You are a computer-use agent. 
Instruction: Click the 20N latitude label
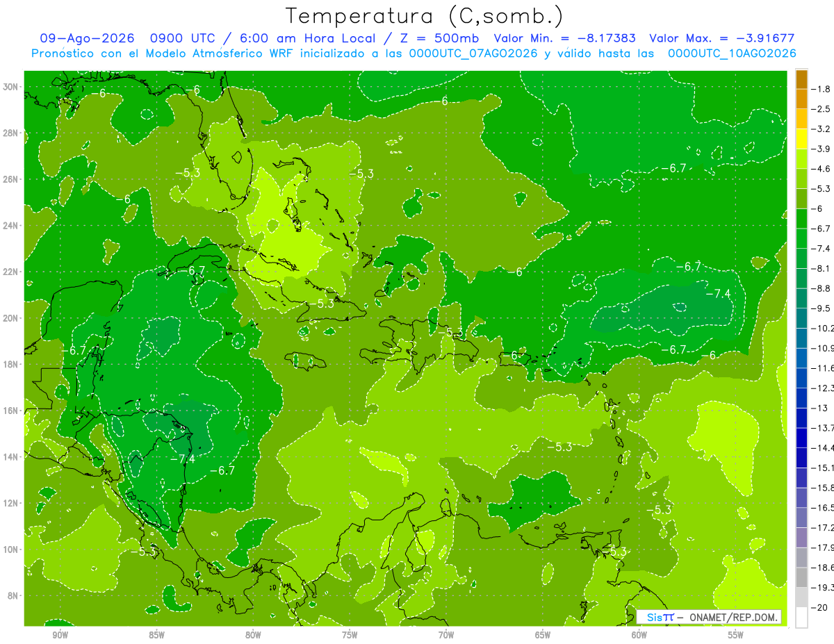point(11,318)
